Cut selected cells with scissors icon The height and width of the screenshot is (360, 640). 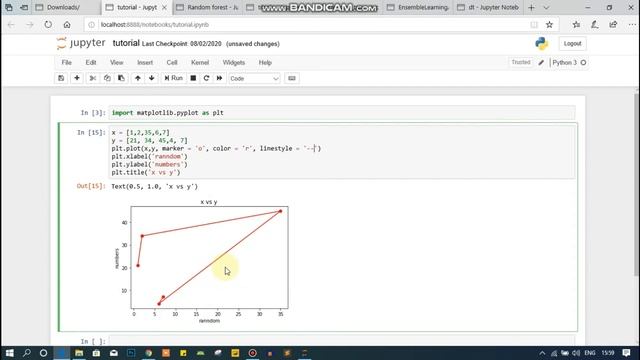(93, 78)
